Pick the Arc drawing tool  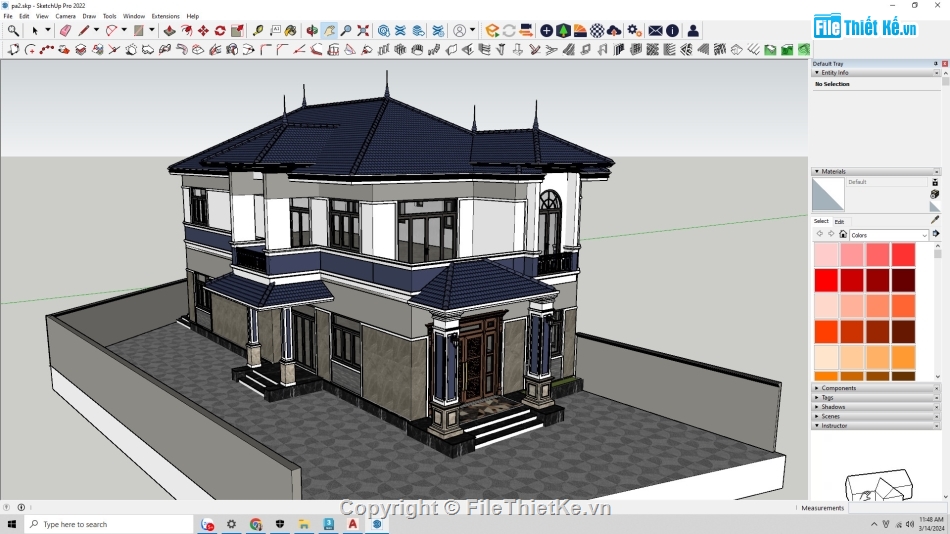[x=111, y=30]
